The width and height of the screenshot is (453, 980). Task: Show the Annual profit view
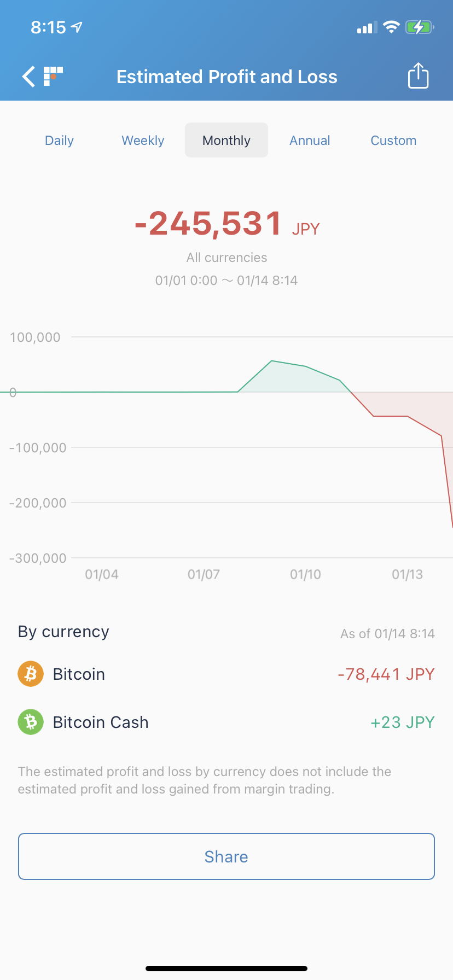point(310,141)
